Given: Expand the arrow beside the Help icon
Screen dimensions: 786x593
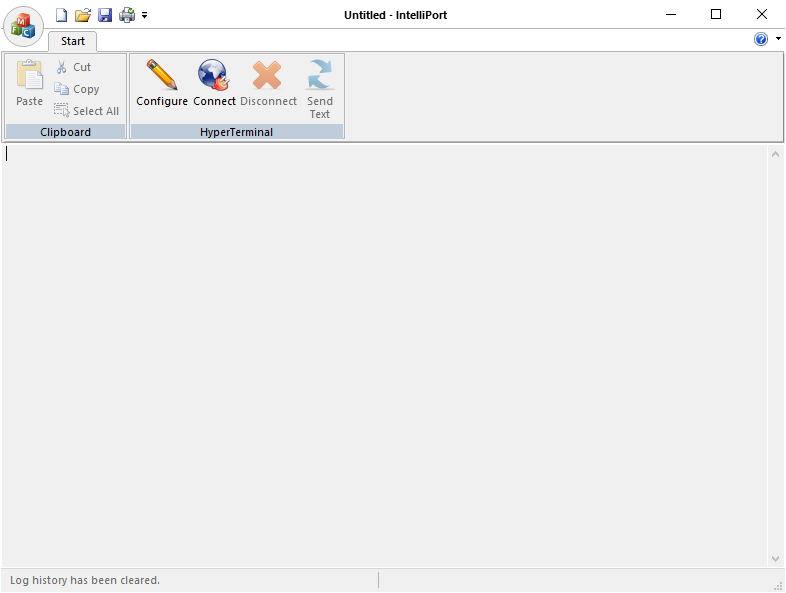Looking at the screenshot, I should point(778,39).
